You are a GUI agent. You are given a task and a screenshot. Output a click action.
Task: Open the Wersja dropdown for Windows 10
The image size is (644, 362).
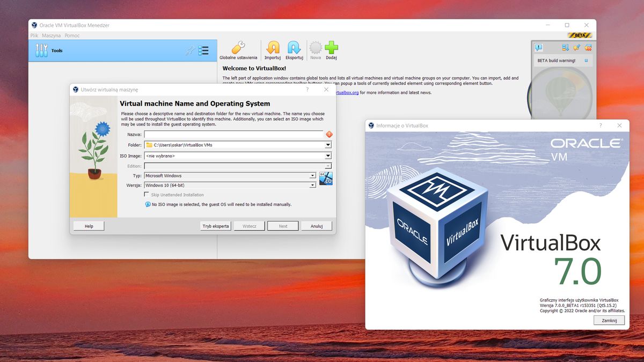(x=312, y=185)
